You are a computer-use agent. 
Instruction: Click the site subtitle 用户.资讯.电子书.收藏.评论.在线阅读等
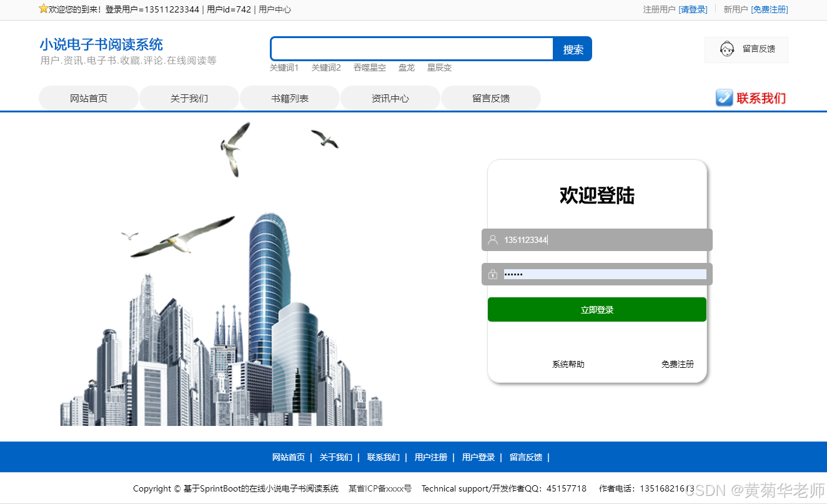click(x=128, y=61)
